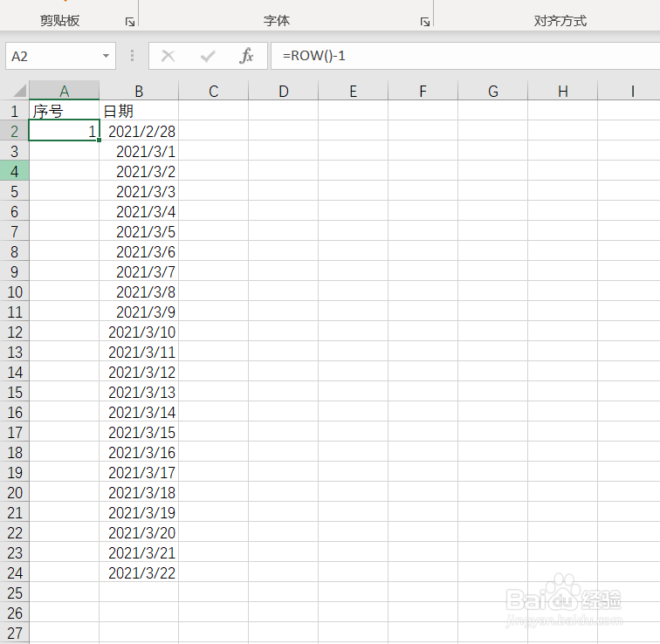Image resolution: width=660 pixels, height=644 pixels.
Task: Select column G header
Action: coord(493,91)
